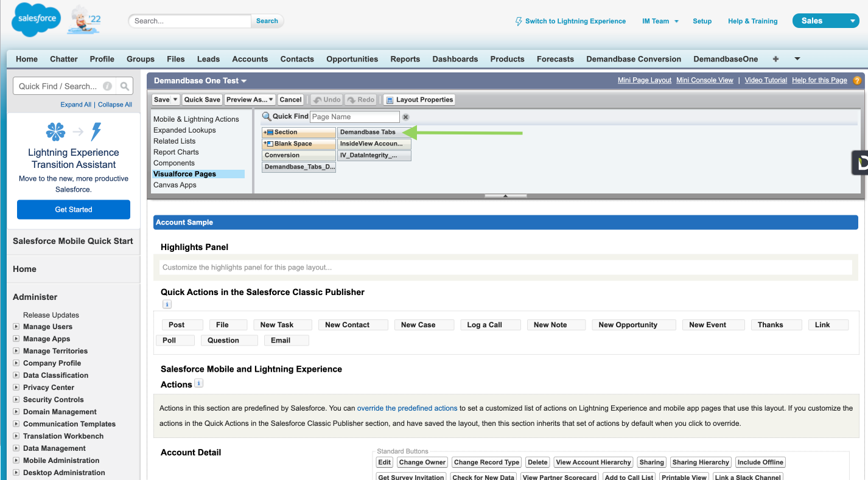This screenshot has height=480, width=868.
Task: Click the New Opportunity quick action
Action: pyautogui.click(x=634, y=325)
